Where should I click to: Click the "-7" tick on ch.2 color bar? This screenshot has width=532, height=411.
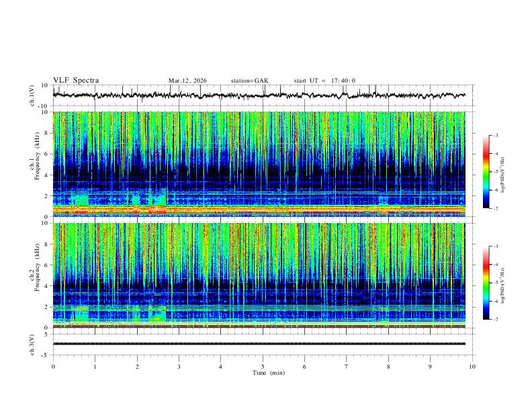coord(495,320)
